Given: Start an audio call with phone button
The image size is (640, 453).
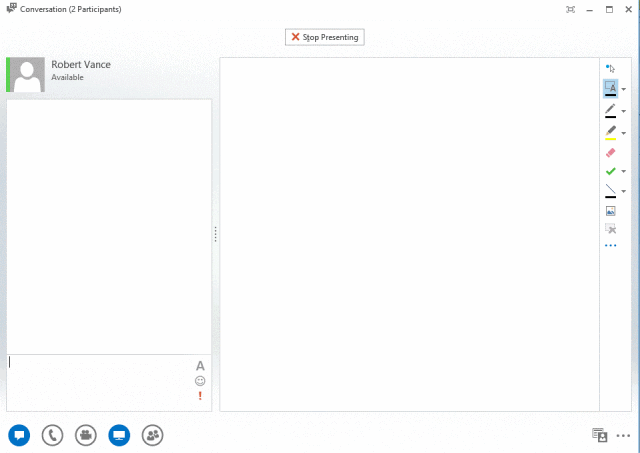Looking at the screenshot, I should pyautogui.click(x=52, y=435).
